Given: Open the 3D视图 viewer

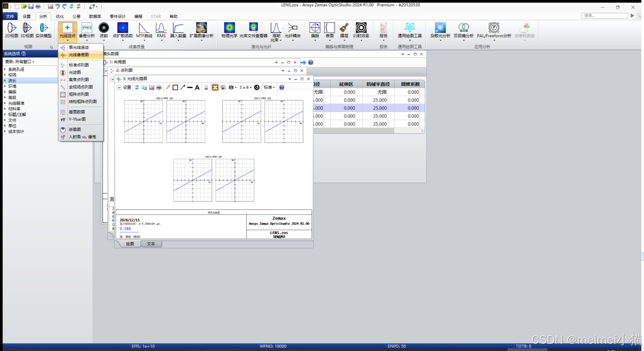Looking at the screenshot, I should tap(27, 30).
